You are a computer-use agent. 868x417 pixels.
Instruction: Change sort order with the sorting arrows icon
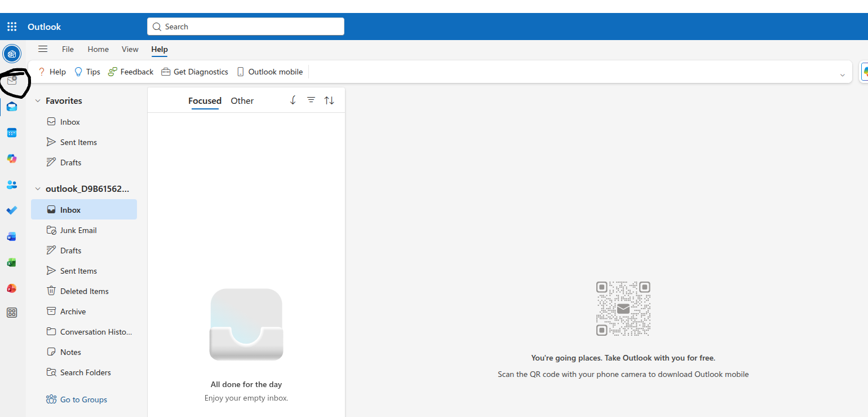(x=329, y=100)
